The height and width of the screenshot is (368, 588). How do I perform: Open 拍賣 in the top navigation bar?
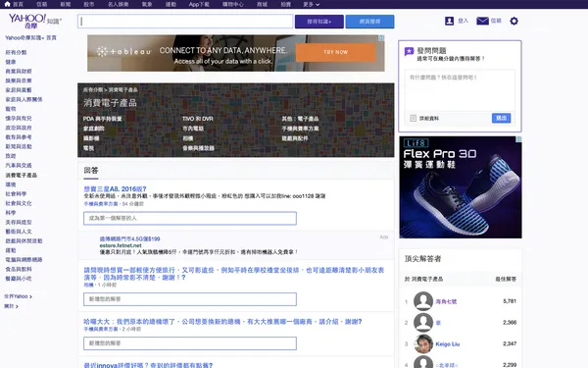pyautogui.click(x=286, y=5)
